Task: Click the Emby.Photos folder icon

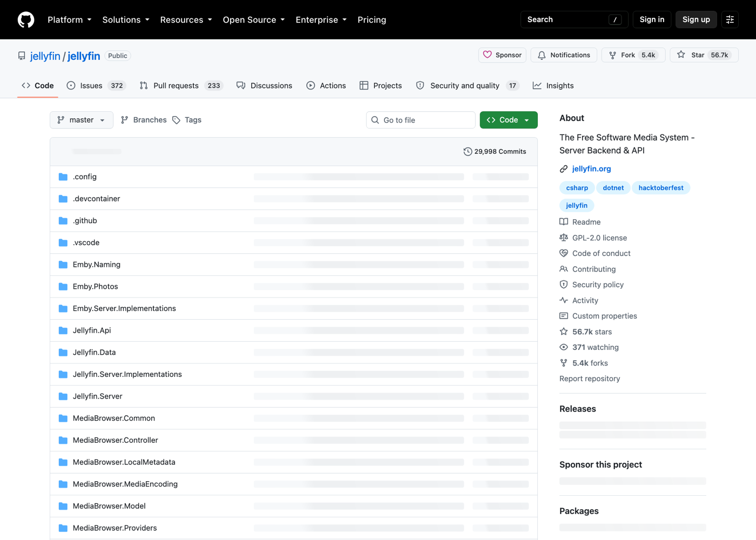Action: 63,287
